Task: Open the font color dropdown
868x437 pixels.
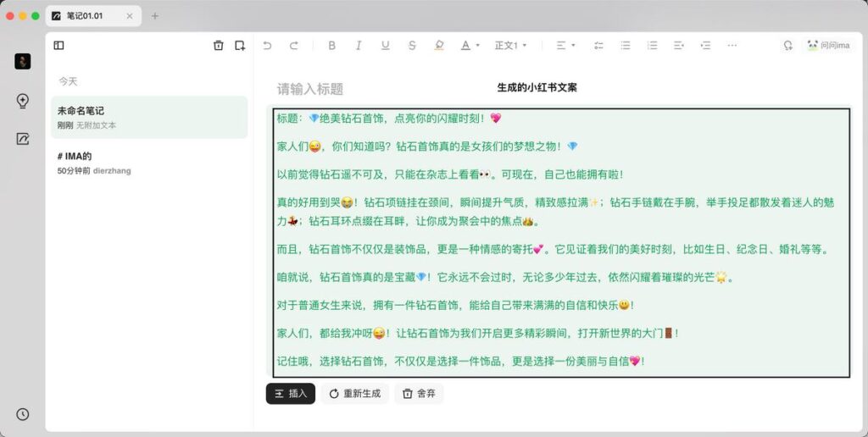Action: tap(470, 46)
